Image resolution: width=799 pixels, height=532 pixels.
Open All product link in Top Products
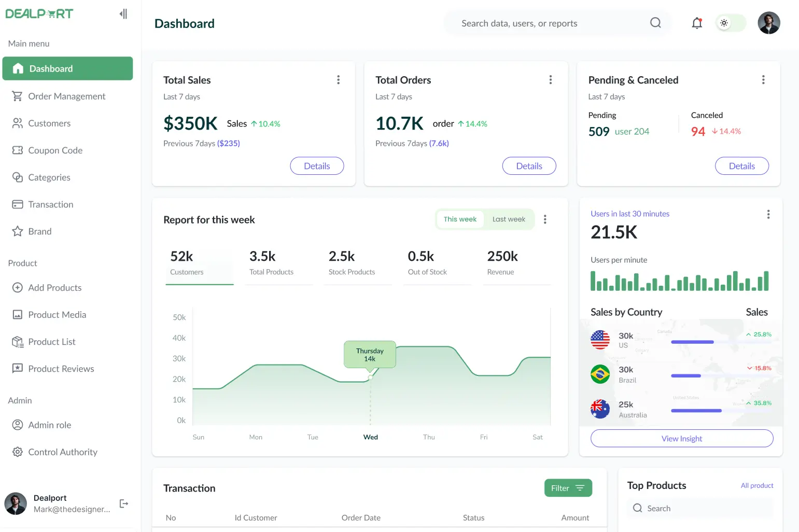(756, 485)
